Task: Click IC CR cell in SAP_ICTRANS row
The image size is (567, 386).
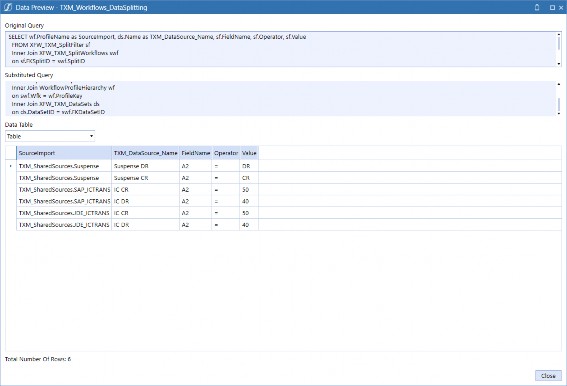Action: (x=145, y=190)
